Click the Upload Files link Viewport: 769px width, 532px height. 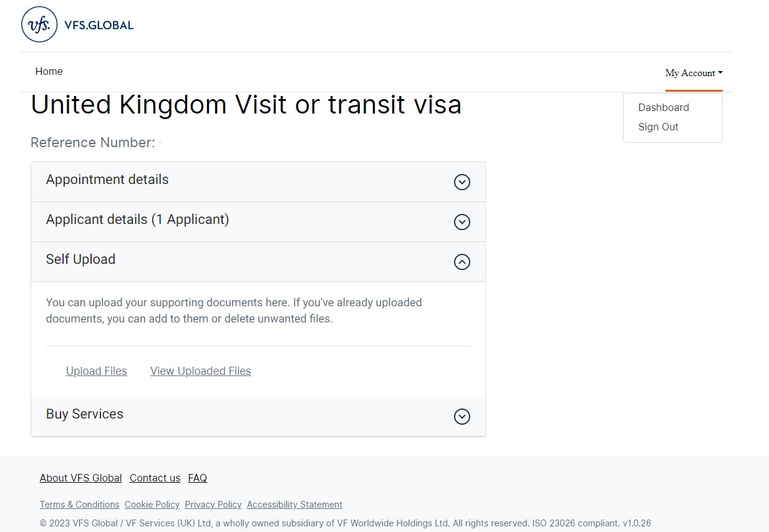pos(96,371)
